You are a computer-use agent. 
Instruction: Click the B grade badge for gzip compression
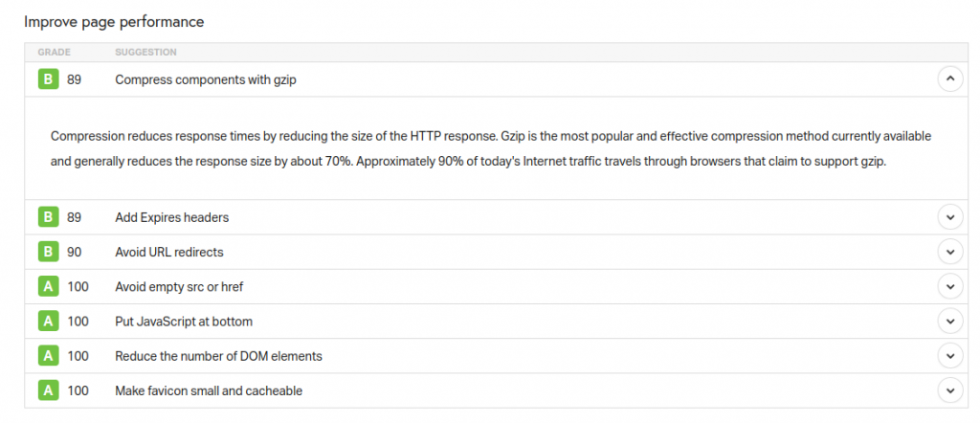[48, 80]
